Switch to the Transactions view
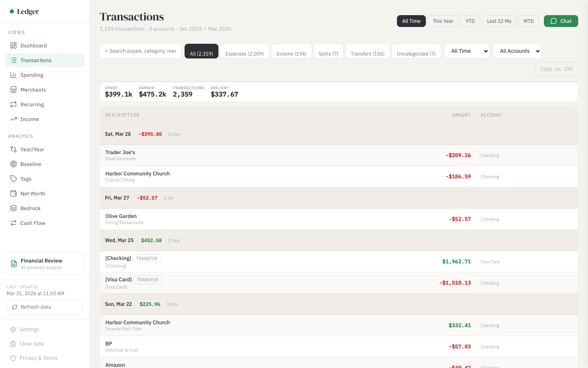This screenshot has height=368, width=588. click(x=36, y=60)
